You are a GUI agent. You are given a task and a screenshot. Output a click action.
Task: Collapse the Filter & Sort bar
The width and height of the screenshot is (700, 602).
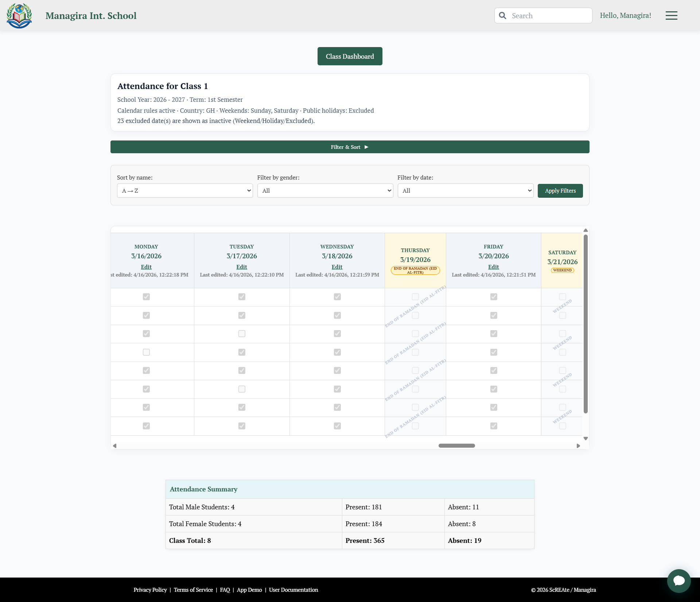coord(350,147)
